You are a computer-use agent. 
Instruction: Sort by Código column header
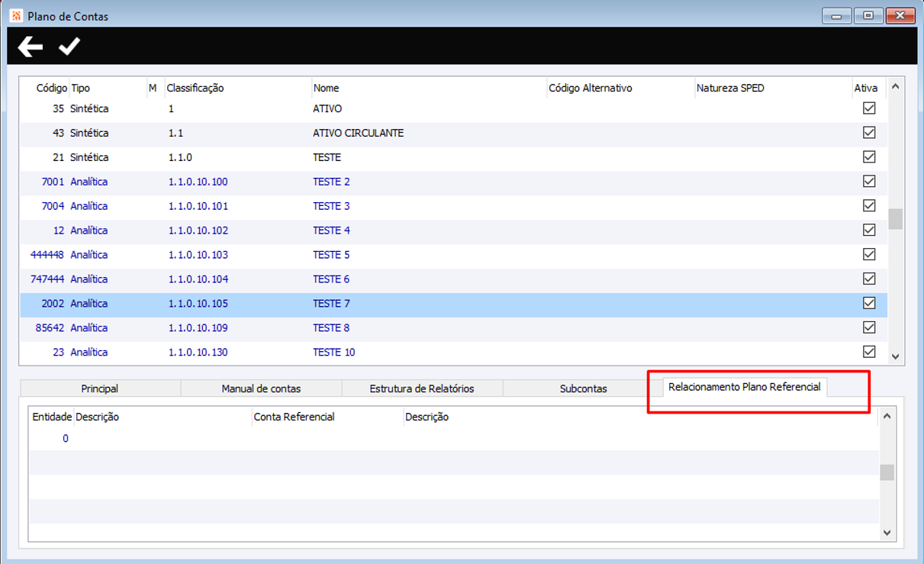click(x=52, y=88)
